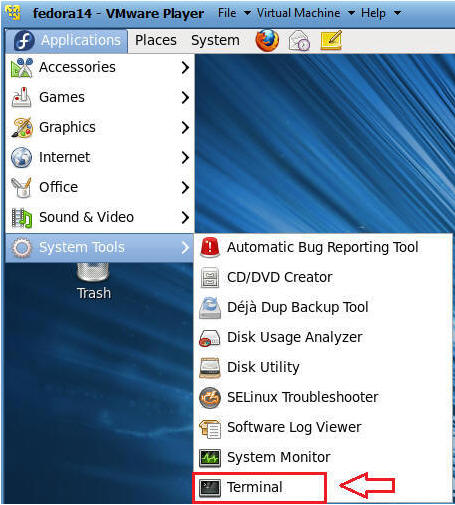Expand the Accessories submenu arrow
The width and height of the screenshot is (455, 505).
tap(185, 67)
